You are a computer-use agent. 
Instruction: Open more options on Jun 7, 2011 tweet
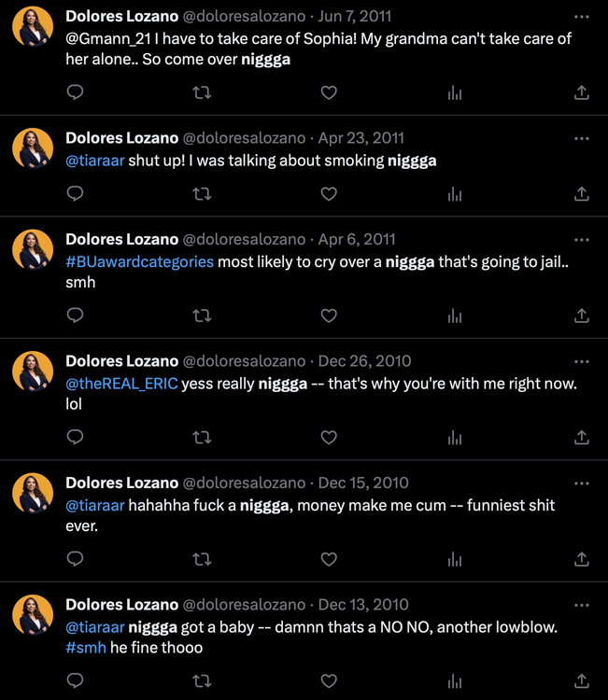(581, 17)
